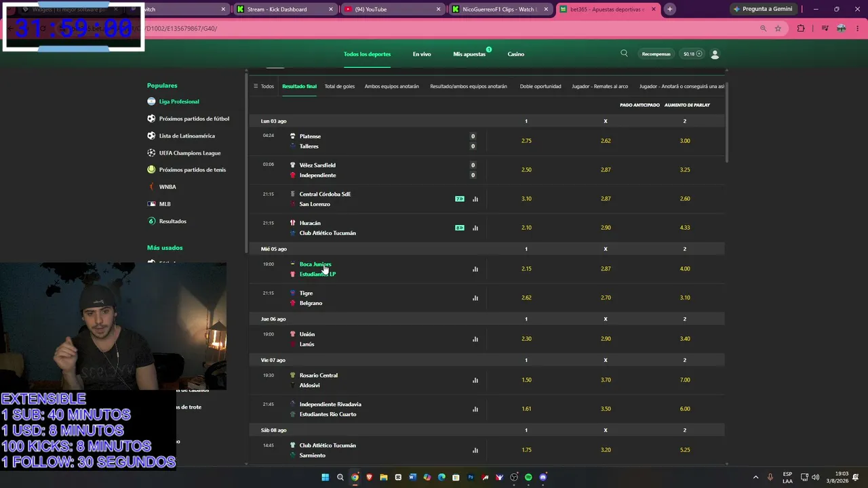Click the 8 bet boost badge for Huracán
The width and height of the screenshot is (868, 488).
point(460,228)
